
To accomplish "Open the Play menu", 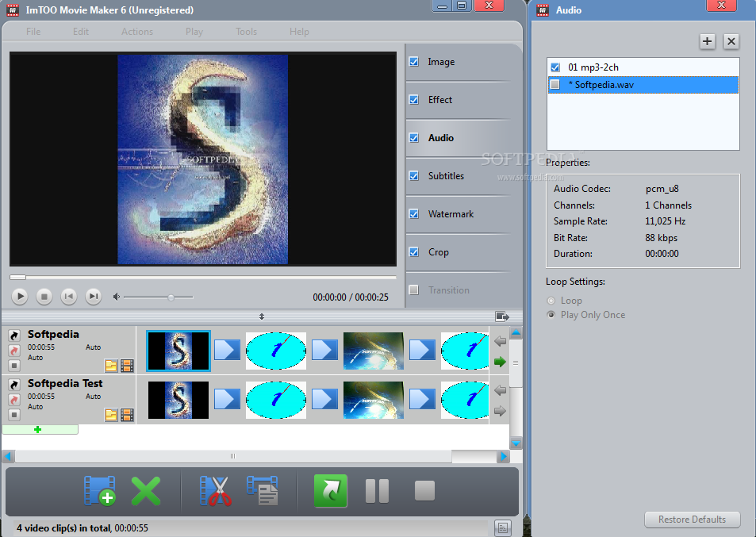I will pyautogui.click(x=194, y=32).
